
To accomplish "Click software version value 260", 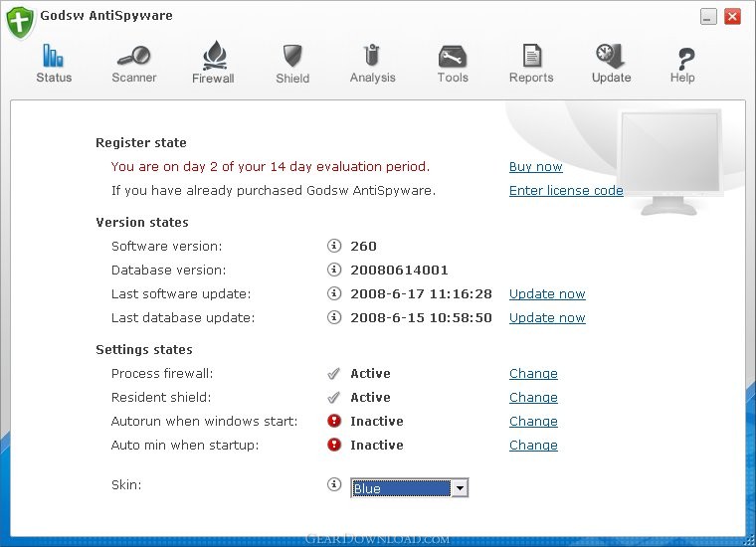I will click(363, 247).
